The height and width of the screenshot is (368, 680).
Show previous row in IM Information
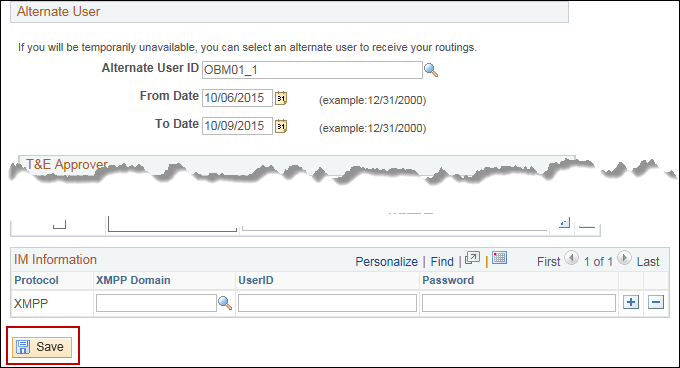tap(572, 258)
